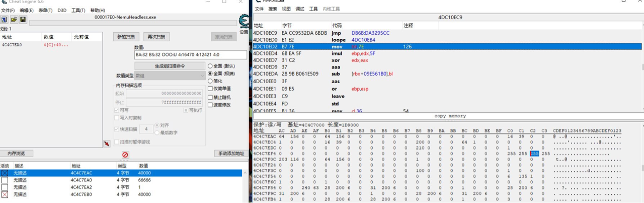Click highlighted 255 byte in hex dump
Image resolution: width=644 pixels, height=203 pixels.
point(534,154)
